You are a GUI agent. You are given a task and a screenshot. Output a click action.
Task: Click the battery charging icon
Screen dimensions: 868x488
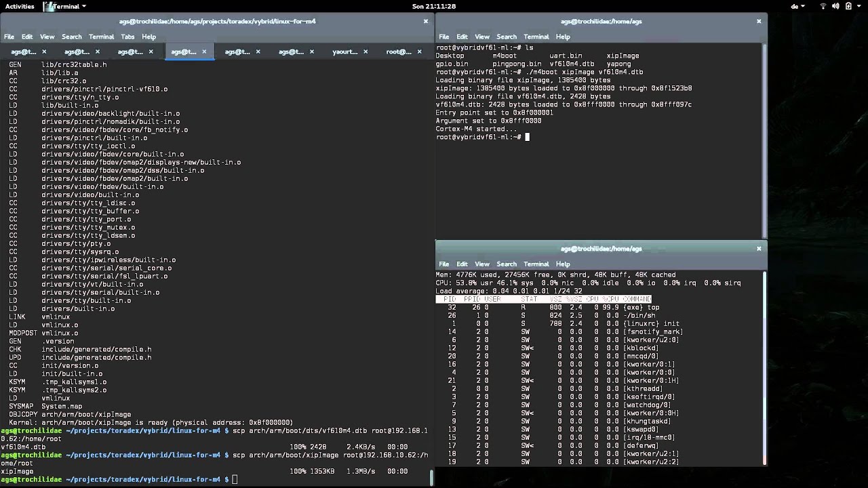(848, 6)
